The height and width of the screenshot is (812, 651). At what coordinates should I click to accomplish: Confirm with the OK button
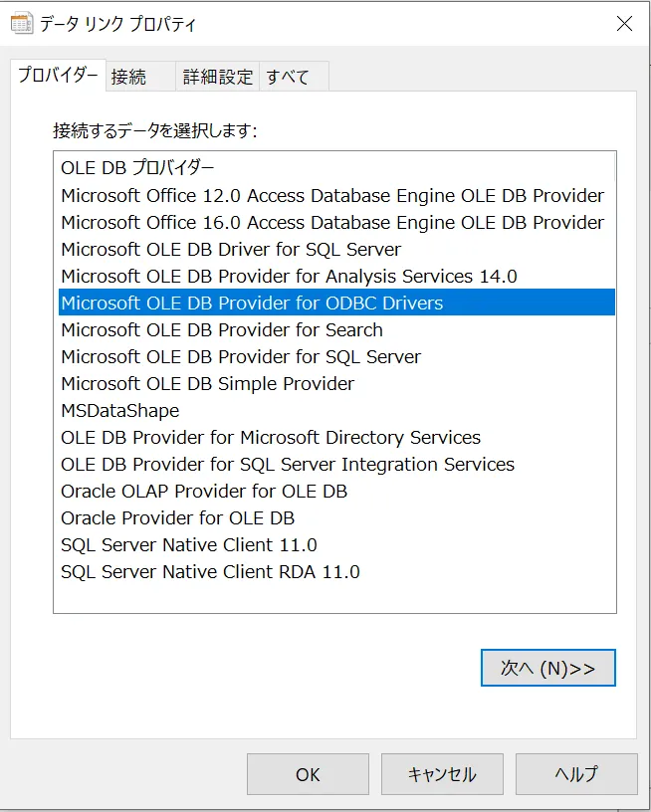coord(308,774)
